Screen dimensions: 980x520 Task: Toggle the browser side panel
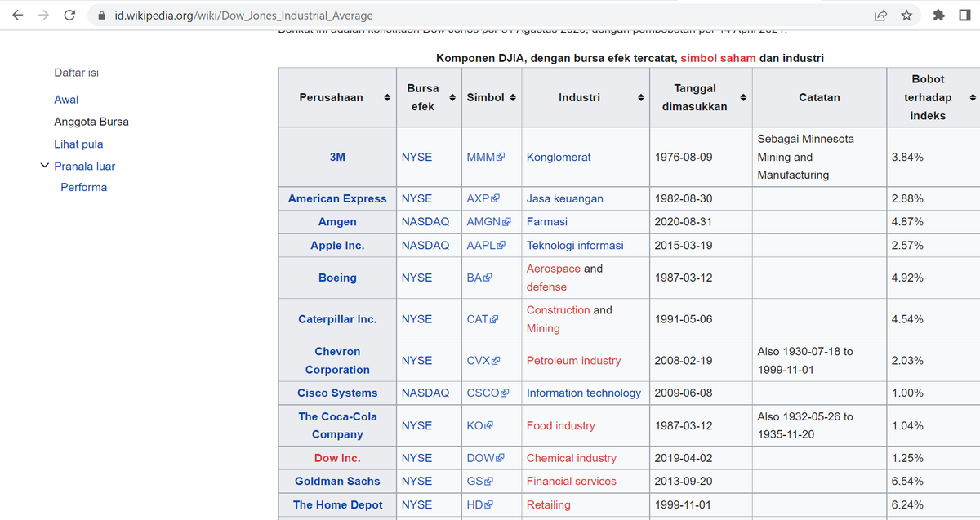[964, 16]
